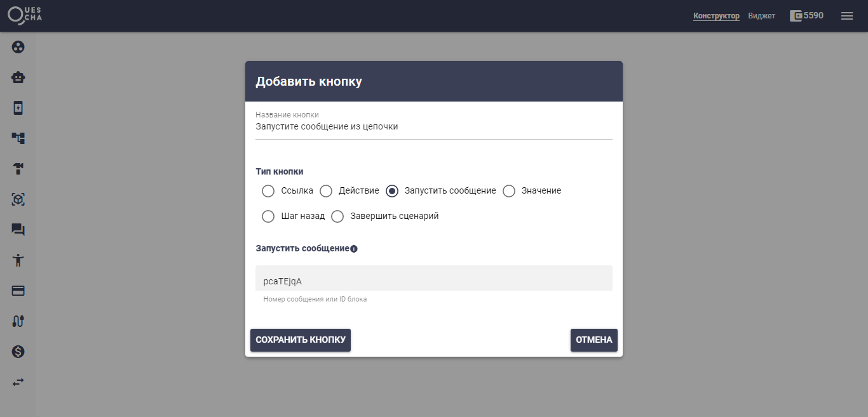The image size is (868, 417).
Task: Select the Ссылка radio button
Action: (268, 191)
